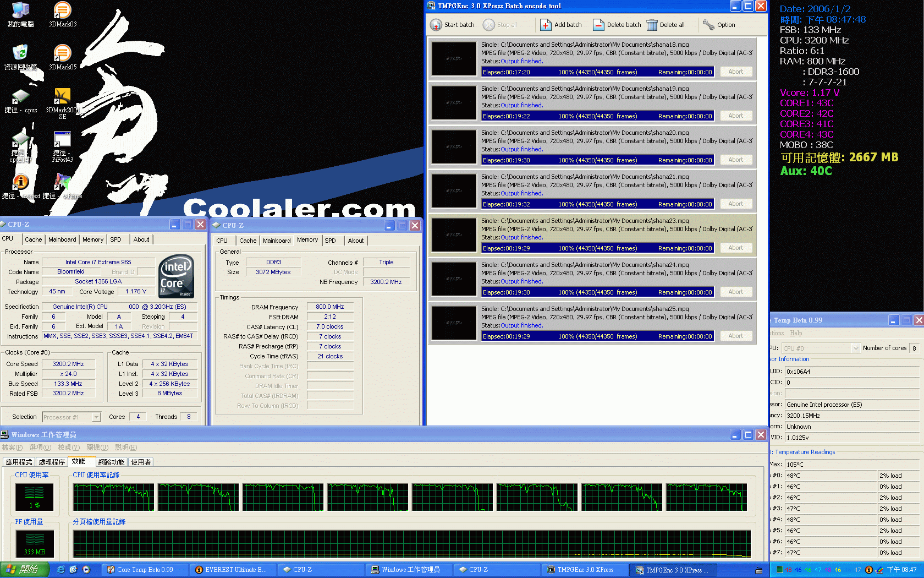The width and height of the screenshot is (924, 578).
Task: Click the shana19.mpg encoding progress bar
Action: (x=597, y=116)
